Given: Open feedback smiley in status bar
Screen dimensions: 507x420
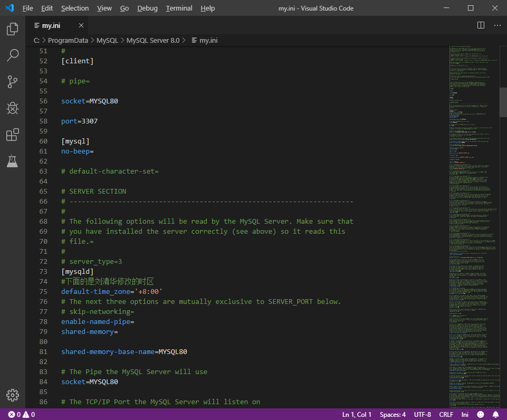Looking at the screenshot, I should [481, 415].
